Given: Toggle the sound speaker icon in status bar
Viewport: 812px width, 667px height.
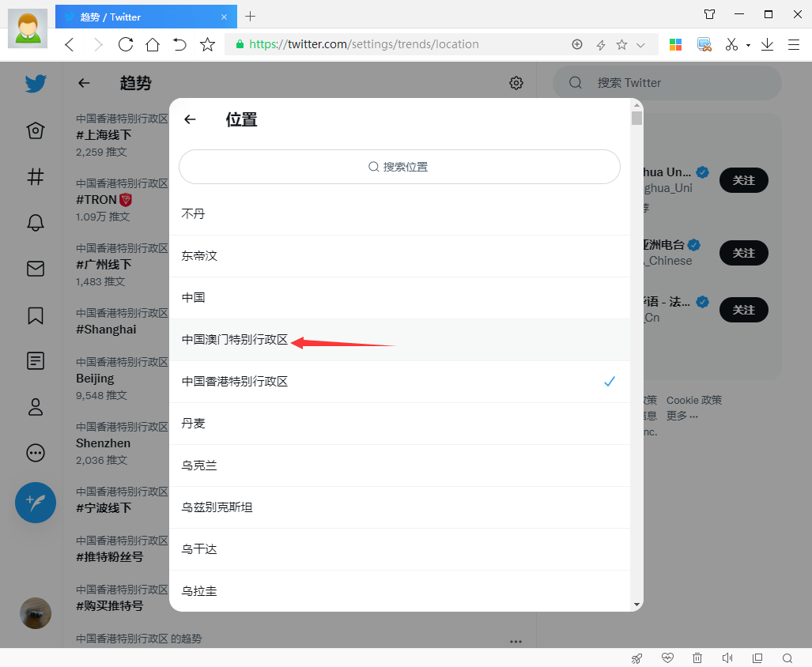Looking at the screenshot, I should click(727, 658).
